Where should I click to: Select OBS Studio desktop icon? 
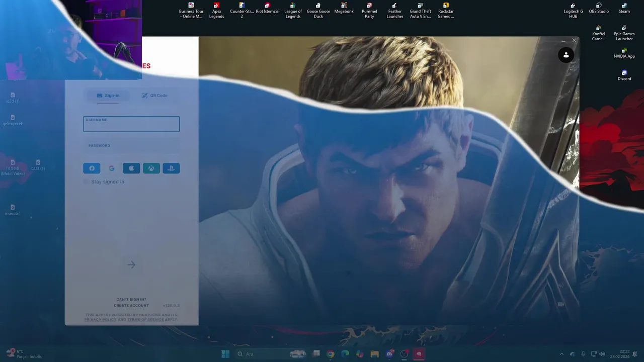599,9
